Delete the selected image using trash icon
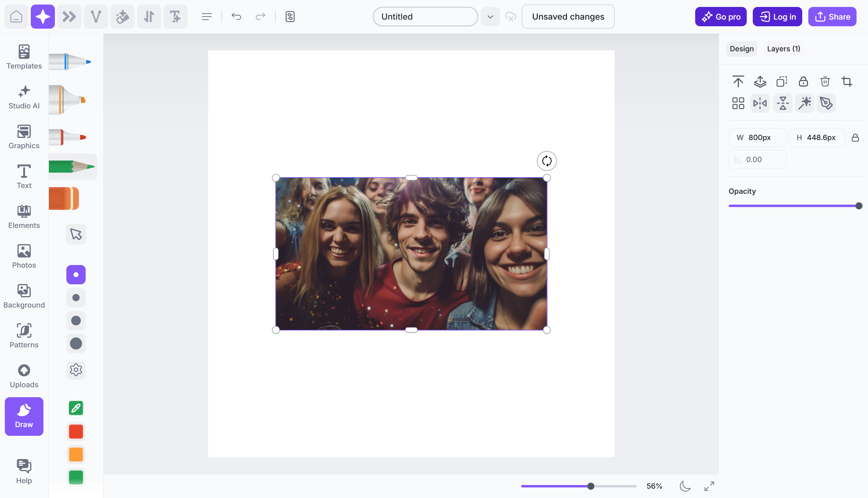The height and width of the screenshot is (498, 868). click(825, 81)
